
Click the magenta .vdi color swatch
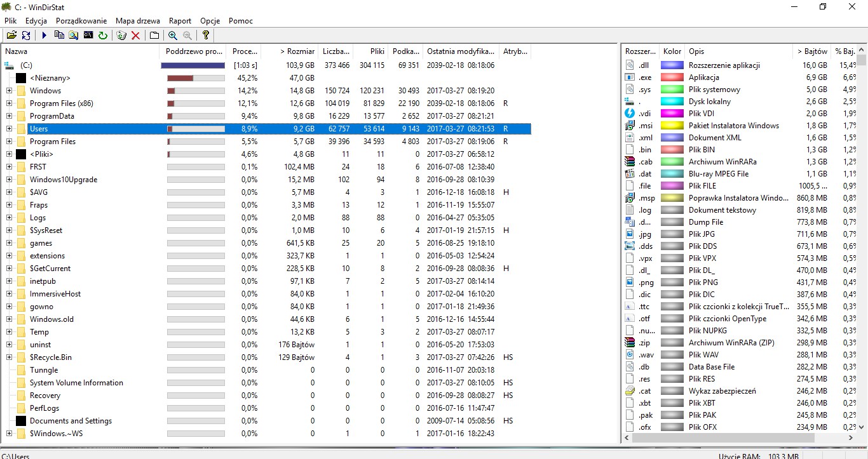(x=672, y=113)
